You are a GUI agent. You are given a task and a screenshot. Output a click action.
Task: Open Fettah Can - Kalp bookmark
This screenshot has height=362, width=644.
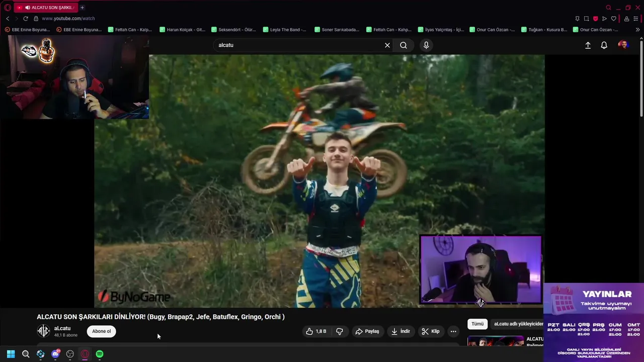(x=130, y=30)
